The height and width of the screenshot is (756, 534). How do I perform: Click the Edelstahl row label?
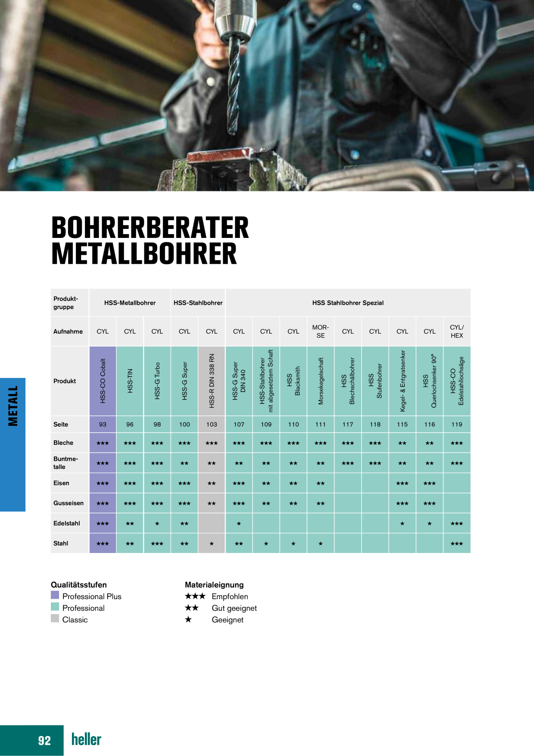pos(67,523)
